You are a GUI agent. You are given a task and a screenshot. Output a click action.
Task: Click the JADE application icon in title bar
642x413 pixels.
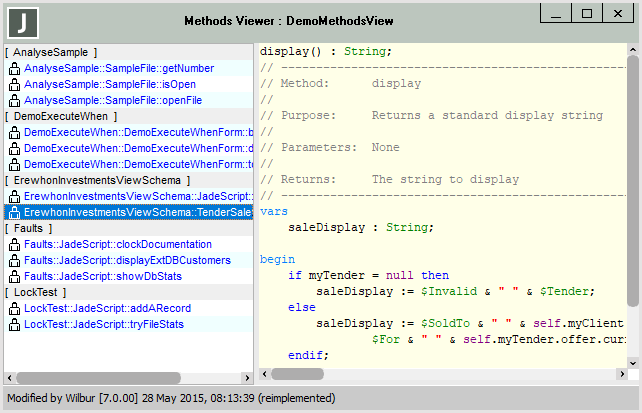(22, 21)
